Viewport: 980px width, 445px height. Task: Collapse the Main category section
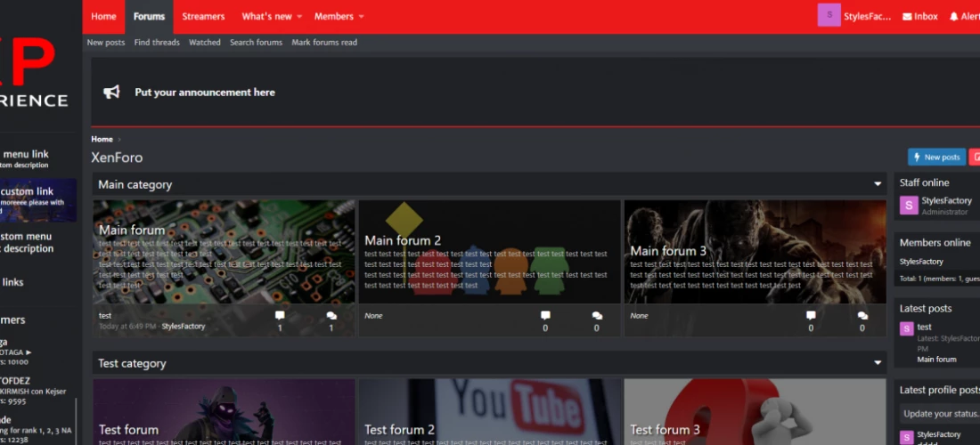(878, 185)
